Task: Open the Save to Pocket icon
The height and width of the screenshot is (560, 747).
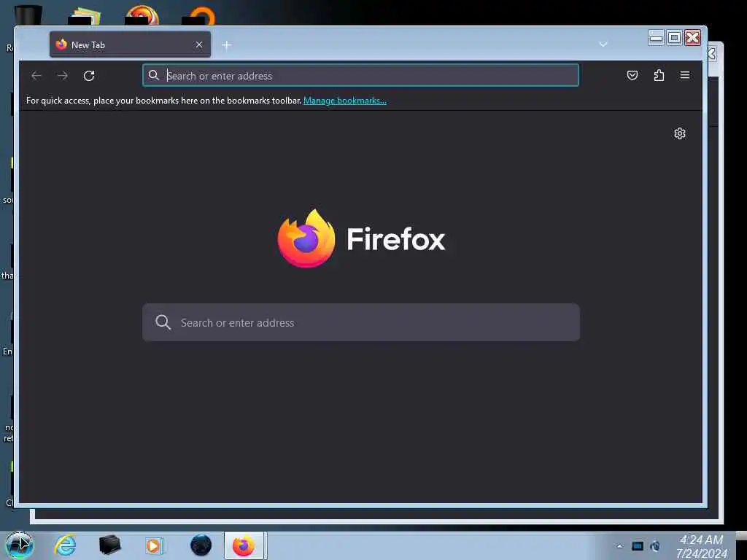Action: (x=632, y=75)
